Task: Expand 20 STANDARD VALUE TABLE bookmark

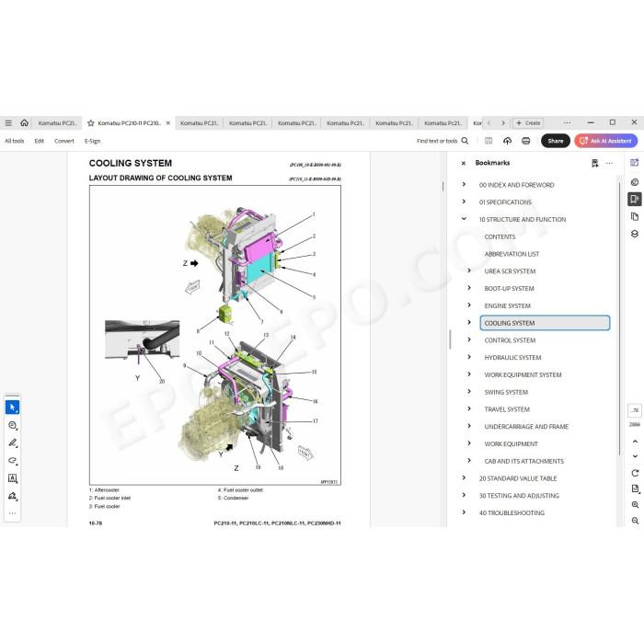Action: pyautogui.click(x=464, y=477)
